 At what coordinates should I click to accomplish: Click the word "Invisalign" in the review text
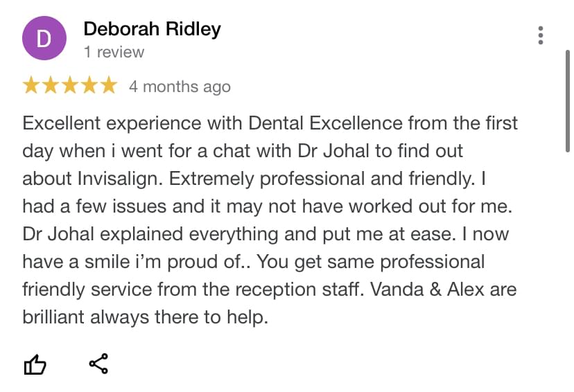point(119,179)
